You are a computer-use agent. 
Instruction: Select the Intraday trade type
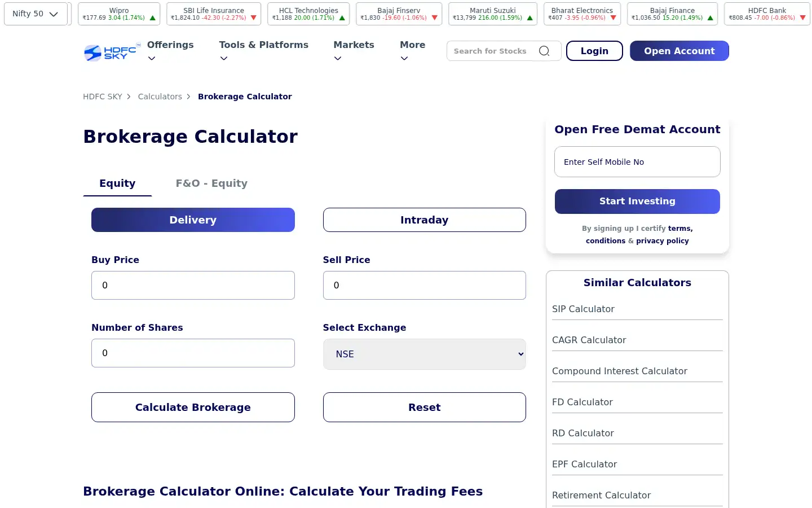(424, 220)
